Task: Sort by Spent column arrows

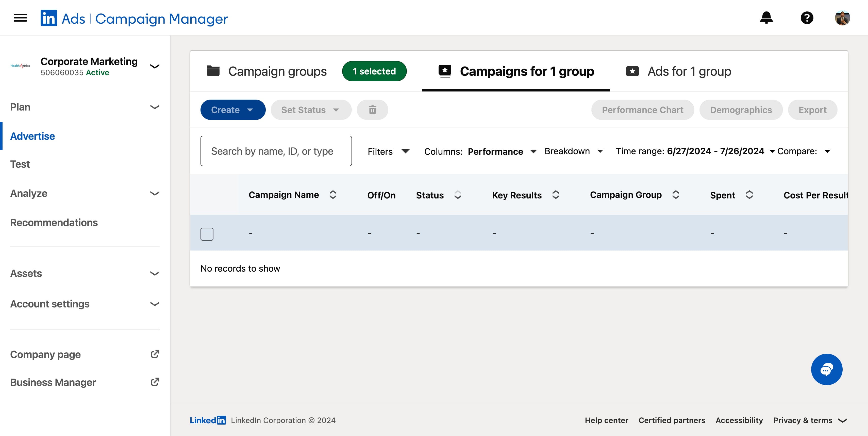Action: (x=749, y=195)
